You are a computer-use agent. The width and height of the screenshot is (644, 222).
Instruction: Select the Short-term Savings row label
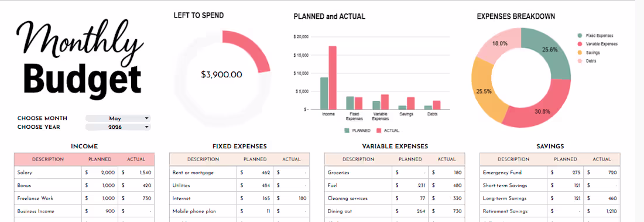coord(505,186)
